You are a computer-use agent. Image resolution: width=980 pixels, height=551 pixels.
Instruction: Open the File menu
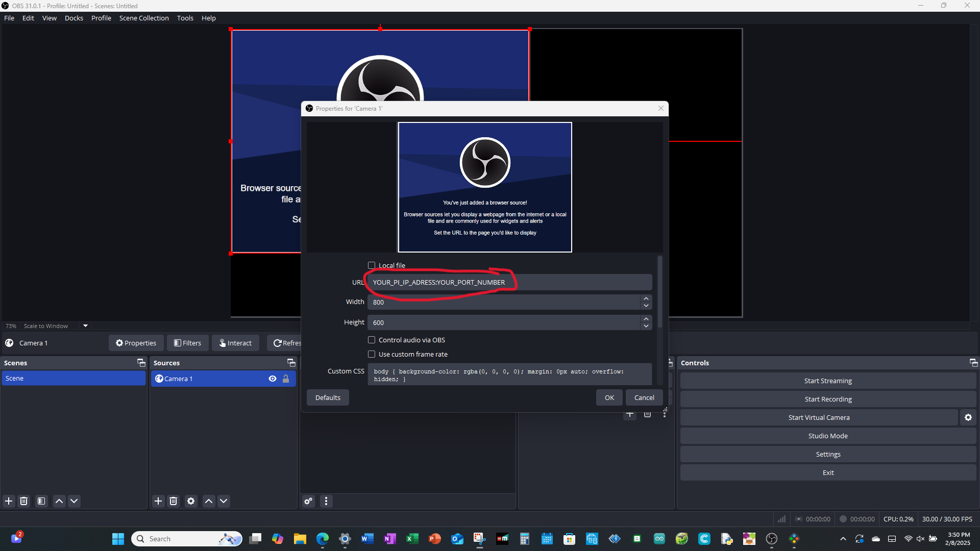tap(9, 18)
